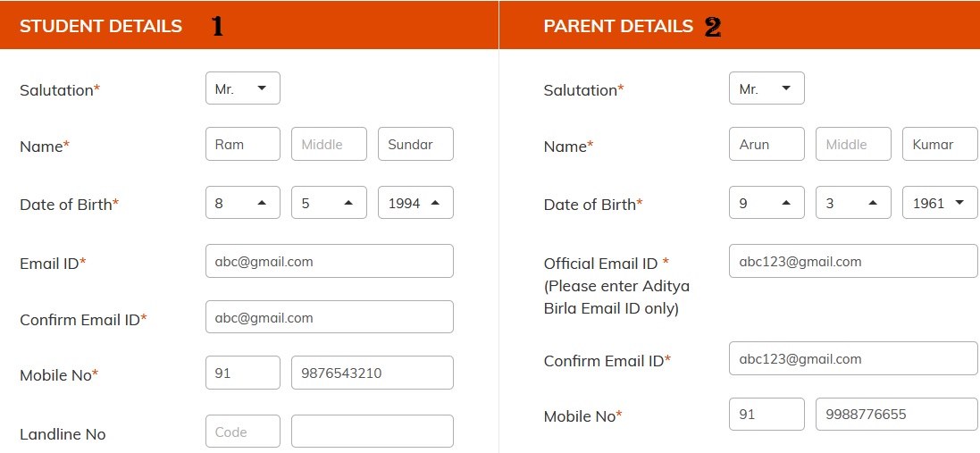The width and height of the screenshot is (980, 453).
Task: Open parent birth year dropdown showing 1961
Action: point(940,203)
